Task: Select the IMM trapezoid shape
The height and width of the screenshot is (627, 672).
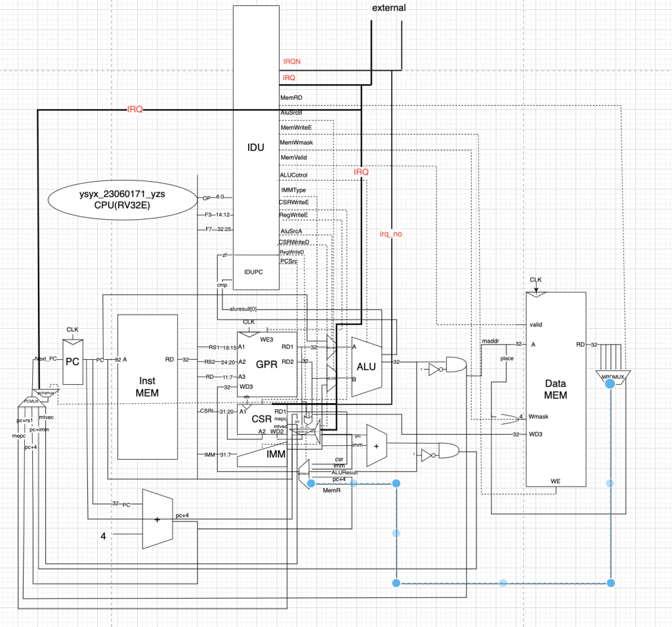Action: coord(262,454)
